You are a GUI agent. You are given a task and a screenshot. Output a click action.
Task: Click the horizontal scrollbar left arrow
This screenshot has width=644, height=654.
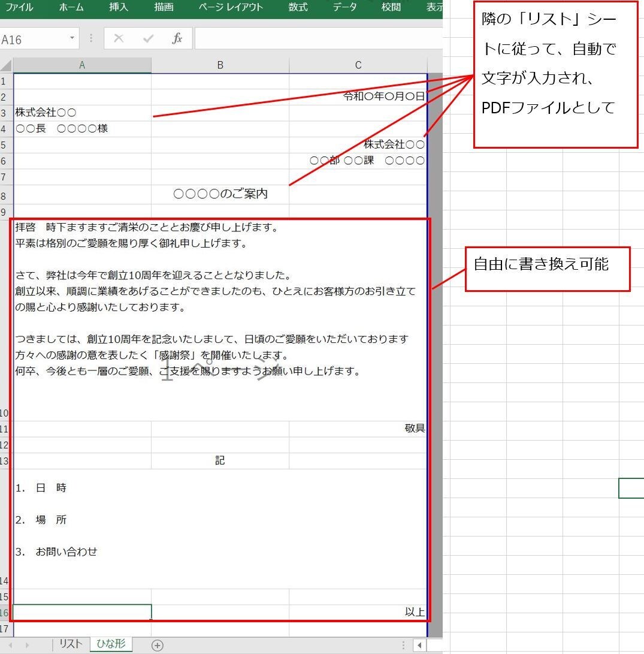click(x=419, y=645)
